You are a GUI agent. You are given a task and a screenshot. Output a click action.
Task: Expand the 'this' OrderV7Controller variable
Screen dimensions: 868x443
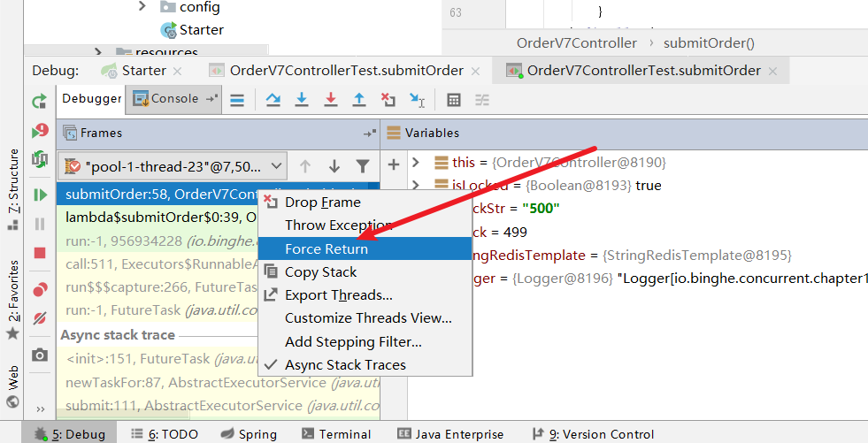[416, 163]
